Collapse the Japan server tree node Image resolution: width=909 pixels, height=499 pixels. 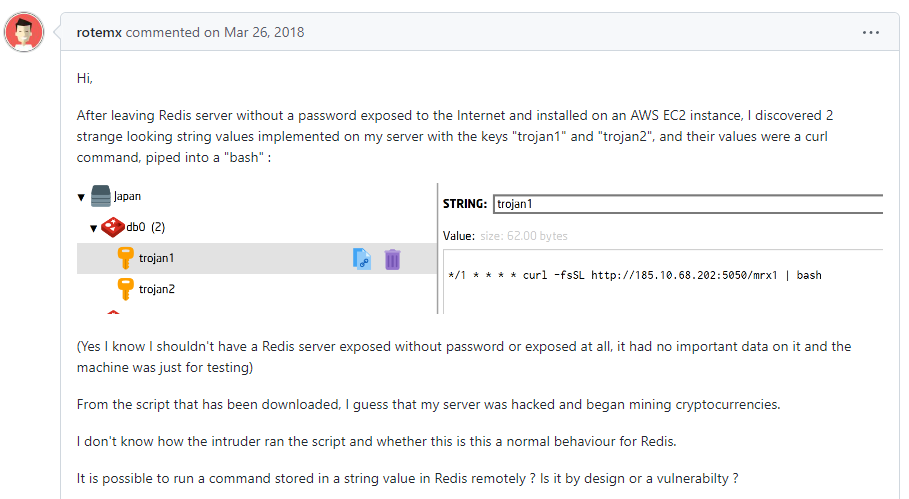click(81, 197)
